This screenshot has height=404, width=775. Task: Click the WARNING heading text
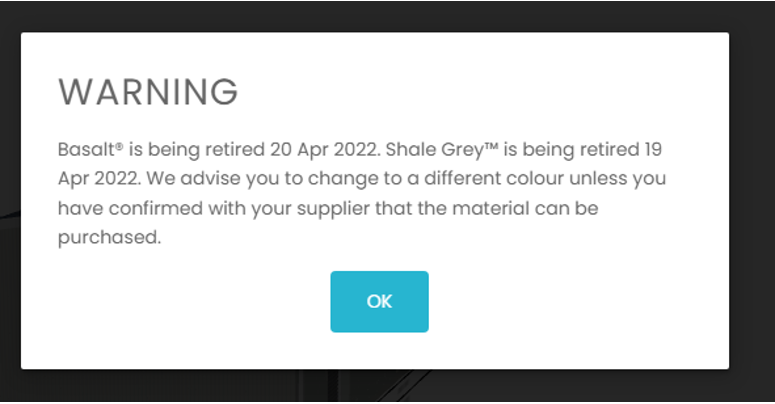(x=148, y=92)
